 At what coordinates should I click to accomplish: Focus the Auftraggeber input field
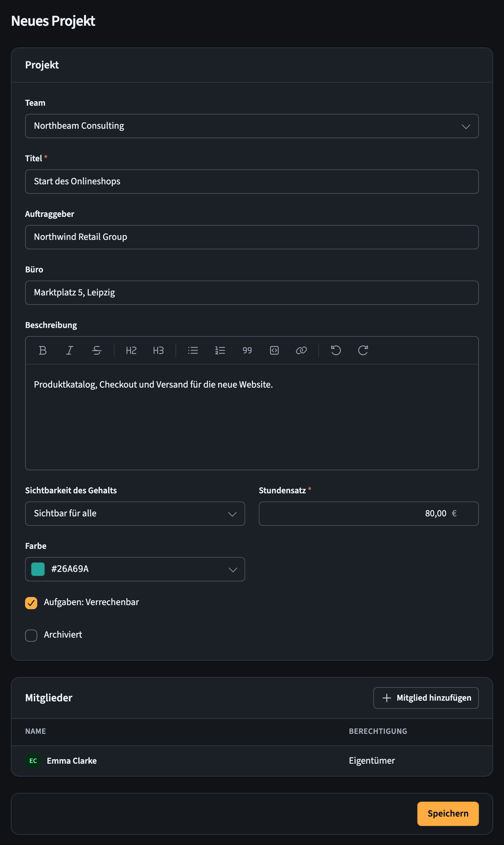click(x=252, y=237)
